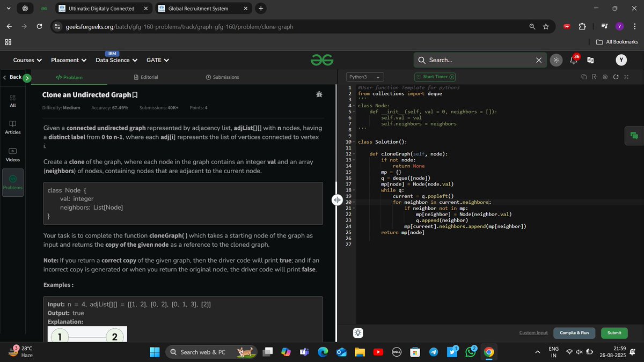Expand the GATE dropdown menu

point(158,60)
